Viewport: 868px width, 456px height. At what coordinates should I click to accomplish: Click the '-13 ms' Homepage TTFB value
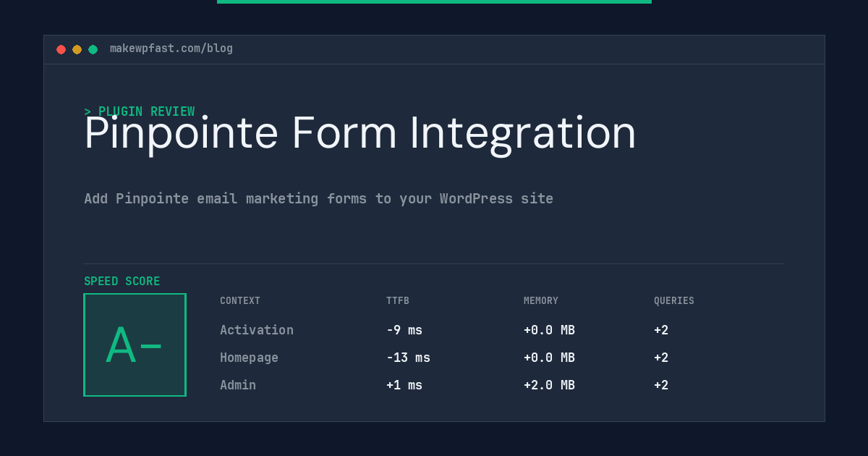click(x=408, y=358)
